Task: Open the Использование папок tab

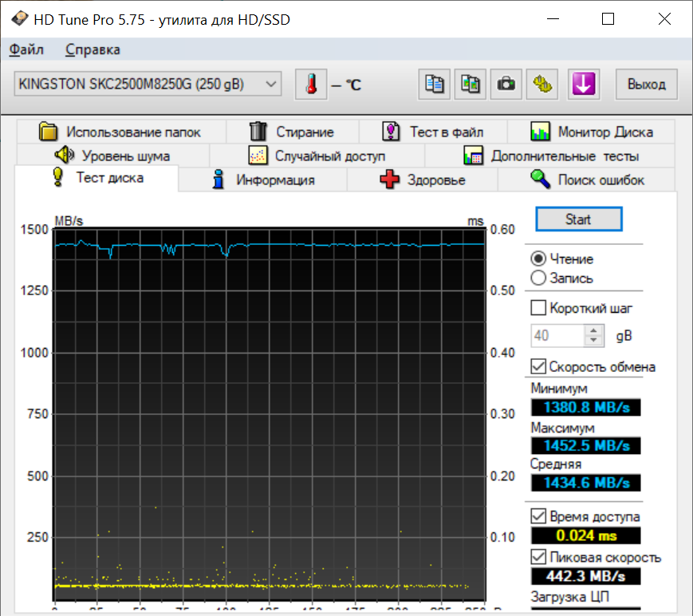Action: point(121,132)
